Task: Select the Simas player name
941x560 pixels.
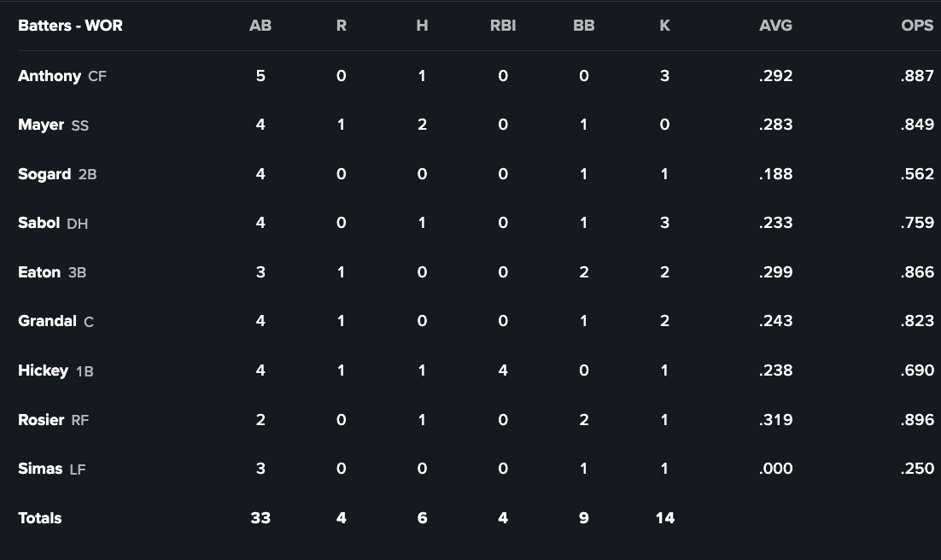Action: pyautogui.click(x=40, y=469)
